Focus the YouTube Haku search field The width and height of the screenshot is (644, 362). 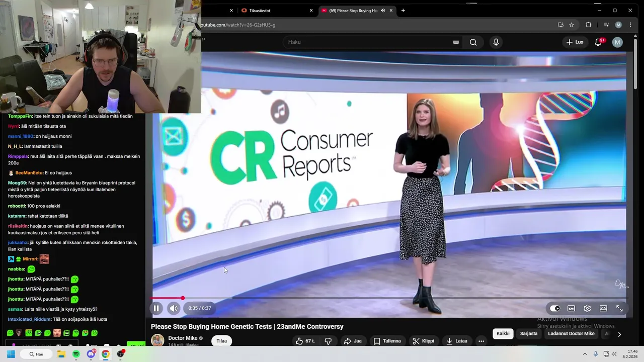[x=367, y=42]
